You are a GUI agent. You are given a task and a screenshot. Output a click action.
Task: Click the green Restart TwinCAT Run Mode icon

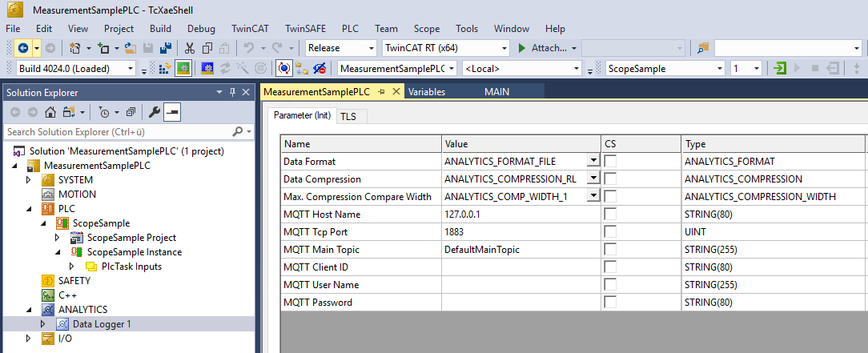click(183, 69)
